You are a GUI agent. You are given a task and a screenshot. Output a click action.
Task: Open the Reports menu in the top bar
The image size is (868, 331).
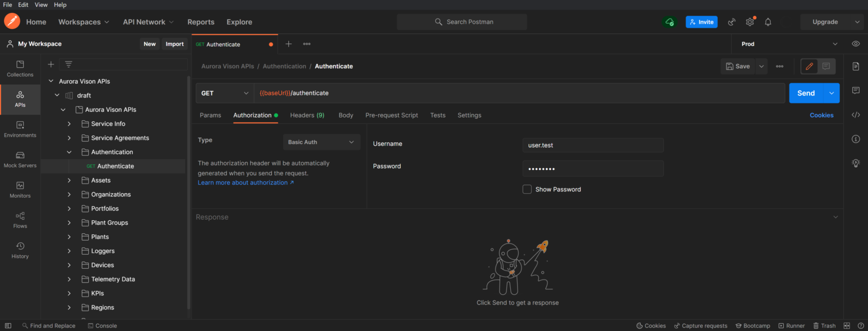tap(201, 21)
